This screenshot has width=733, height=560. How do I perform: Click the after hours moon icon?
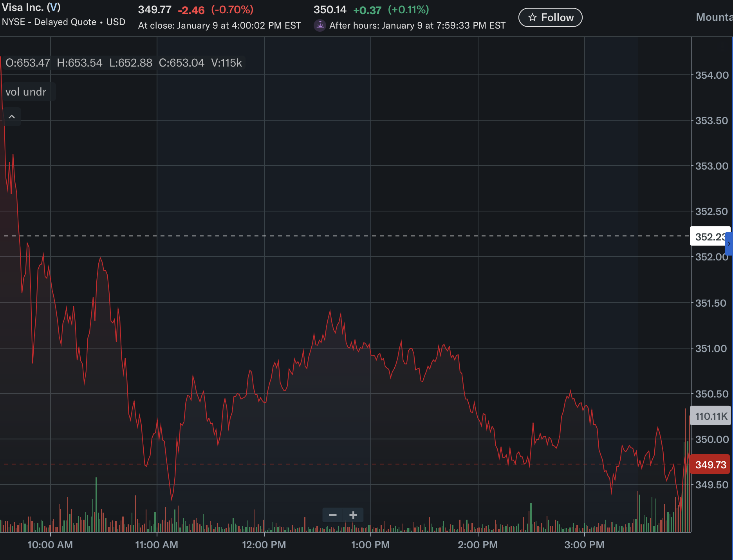coord(320,25)
